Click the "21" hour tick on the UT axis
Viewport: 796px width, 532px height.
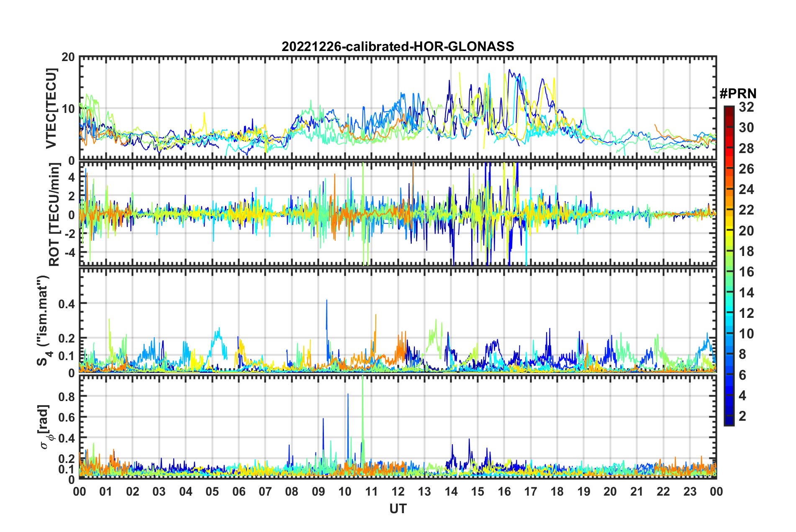point(637,491)
